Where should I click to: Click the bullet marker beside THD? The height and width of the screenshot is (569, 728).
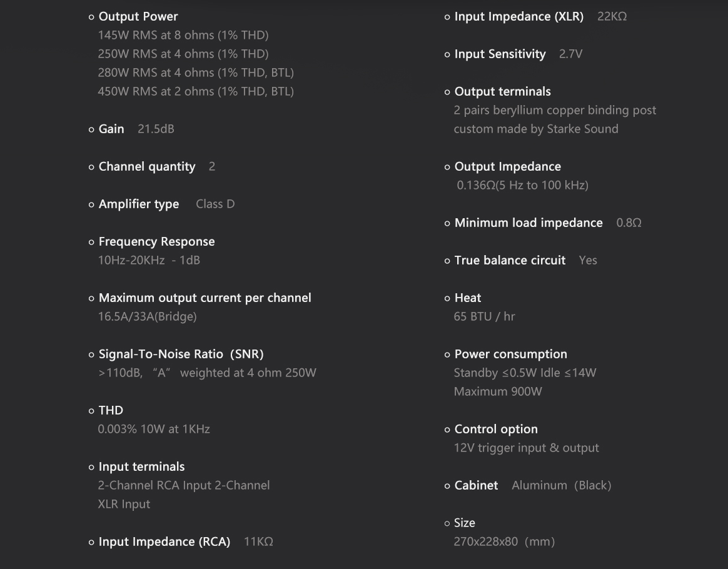click(91, 411)
